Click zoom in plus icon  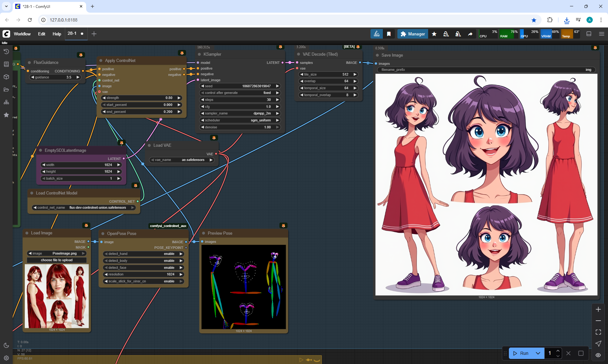pos(598,309)
